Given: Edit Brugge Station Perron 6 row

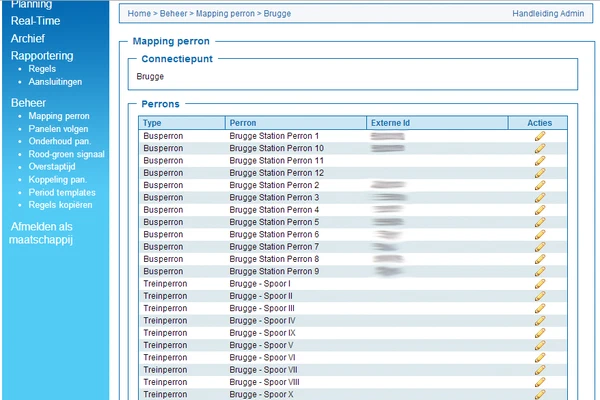Looking at the screenshot, I should [540, 234].
